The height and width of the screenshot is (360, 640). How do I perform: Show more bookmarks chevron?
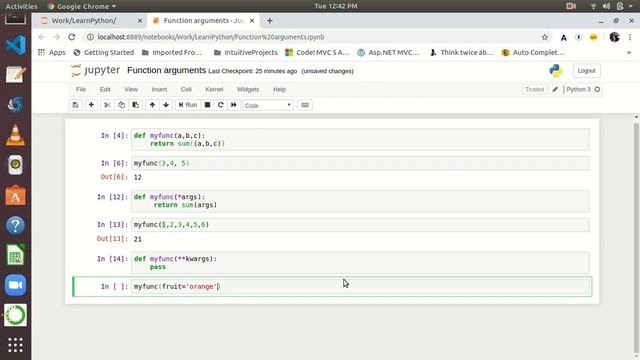pyautogui.click(x=629, y=52)
